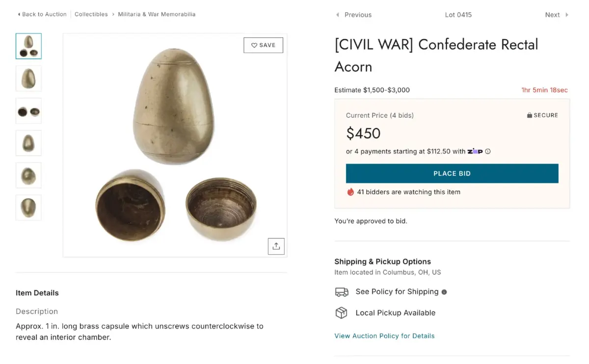
Task: Select the sixth thumbnail image
Action: click(x=28, y=208)
